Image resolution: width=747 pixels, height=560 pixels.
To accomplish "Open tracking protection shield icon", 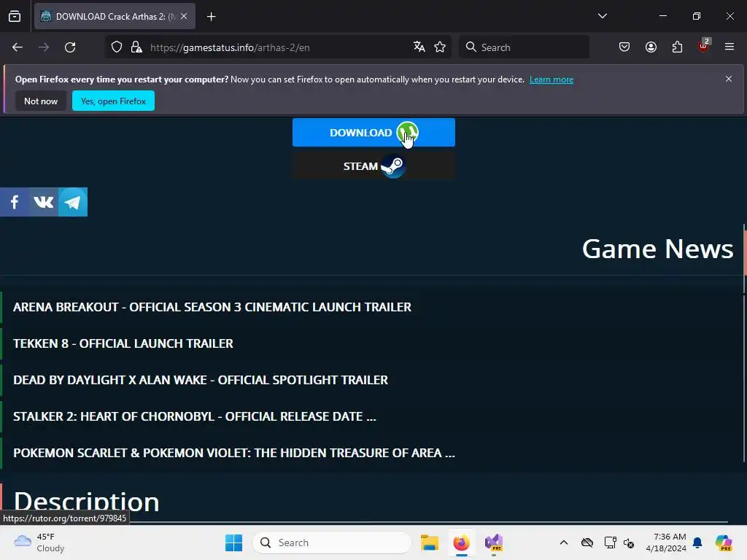I will 117,47.
